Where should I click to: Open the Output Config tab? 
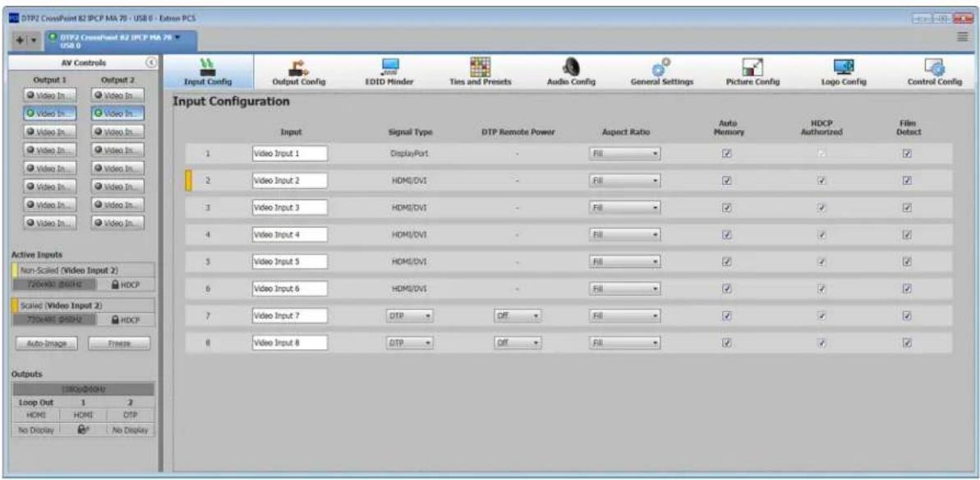pyautogui.click(x=297, y=72)
